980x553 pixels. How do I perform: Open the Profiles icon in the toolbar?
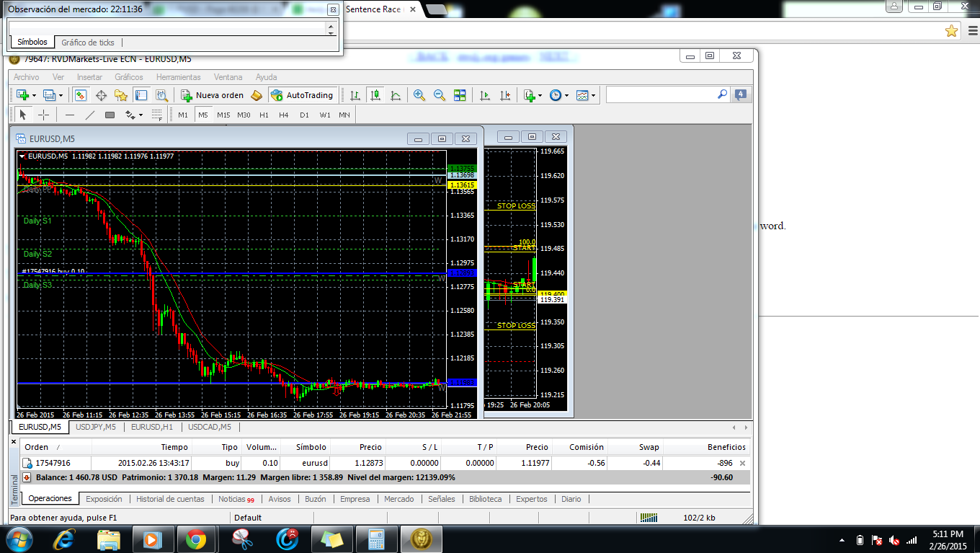[x=49, y=95]
